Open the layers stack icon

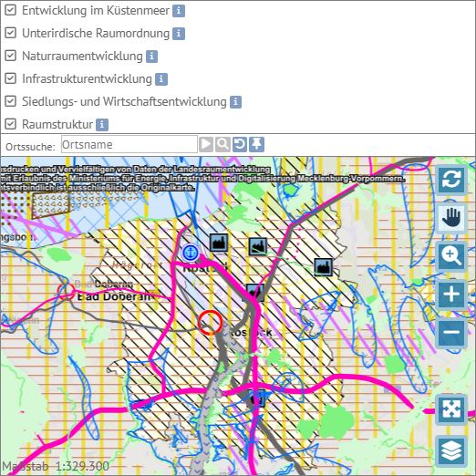451,450
